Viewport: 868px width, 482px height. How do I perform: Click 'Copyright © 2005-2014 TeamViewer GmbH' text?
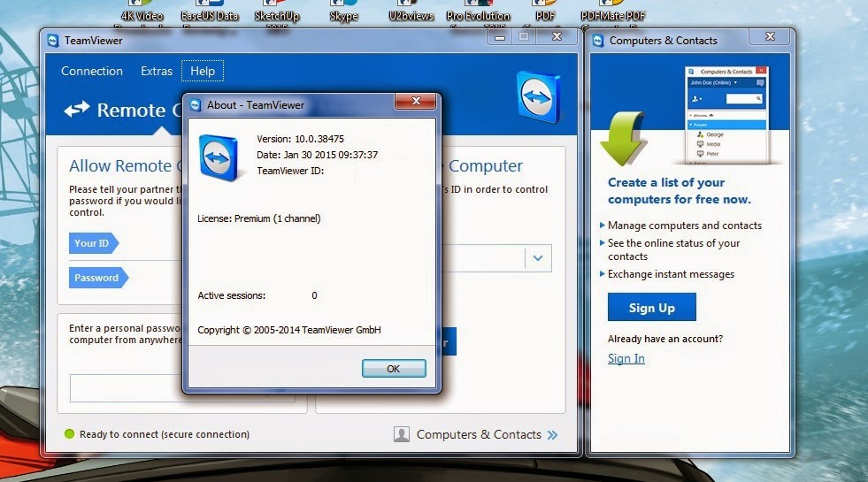click(x=289, y=330)
